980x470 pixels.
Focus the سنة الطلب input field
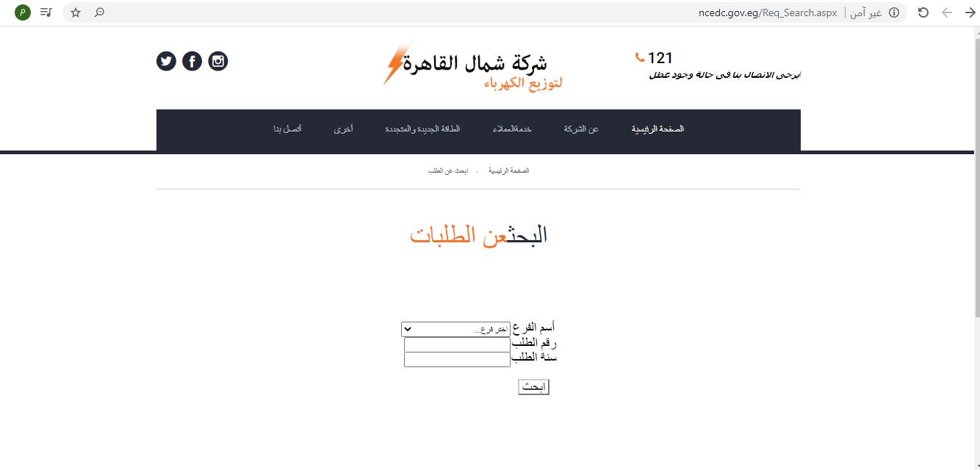(x=457, y=360)
